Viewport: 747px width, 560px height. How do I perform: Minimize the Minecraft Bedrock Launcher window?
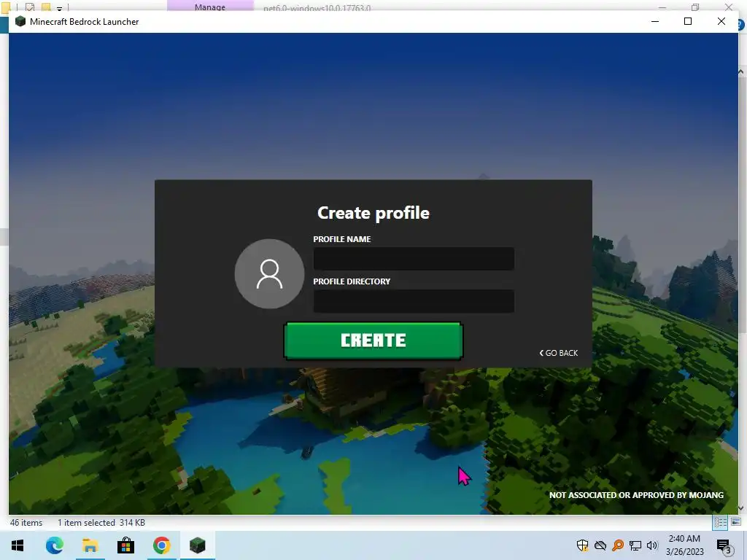tap(655, 21)
